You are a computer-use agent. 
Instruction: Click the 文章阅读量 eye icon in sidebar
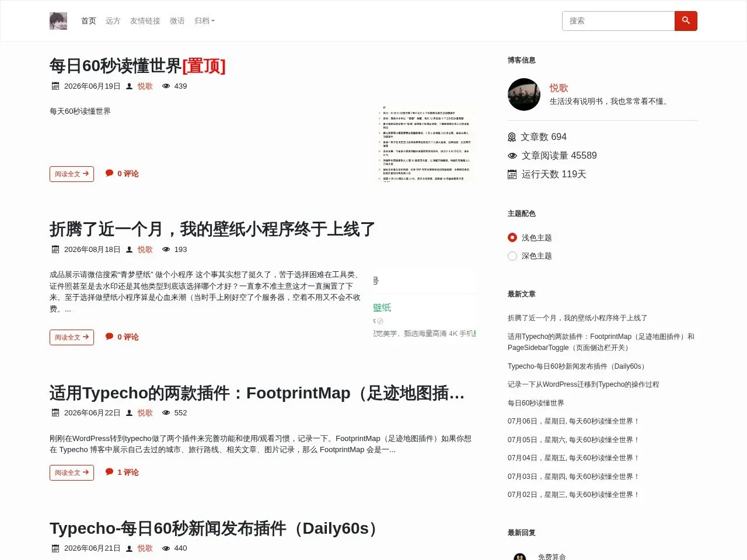tap(512, 156)
